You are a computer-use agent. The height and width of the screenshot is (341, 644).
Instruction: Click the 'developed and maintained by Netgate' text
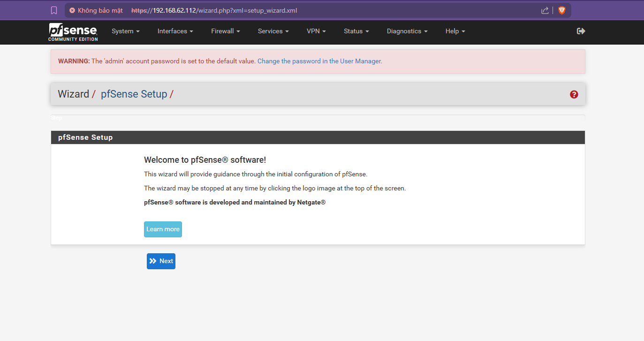(x=235, y=203)
